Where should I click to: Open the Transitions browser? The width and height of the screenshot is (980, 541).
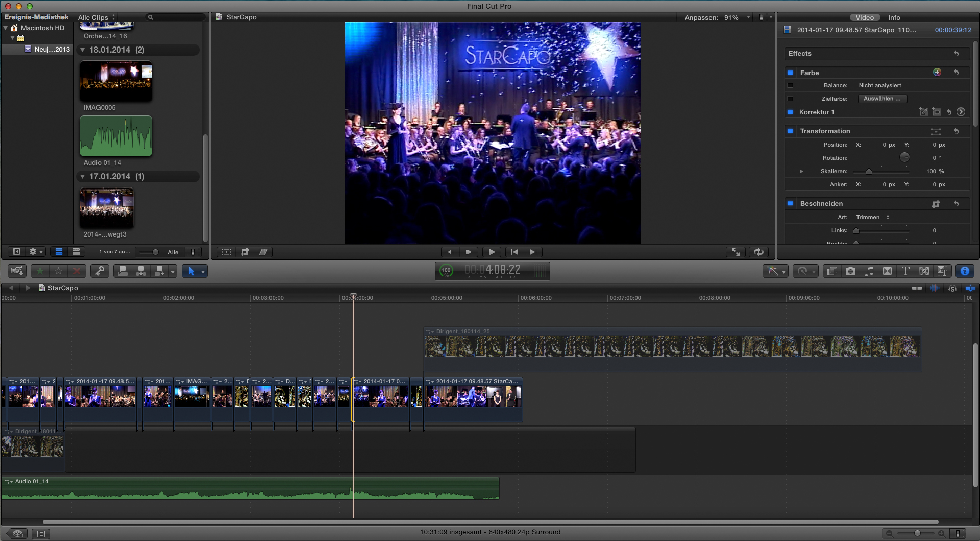887,271
